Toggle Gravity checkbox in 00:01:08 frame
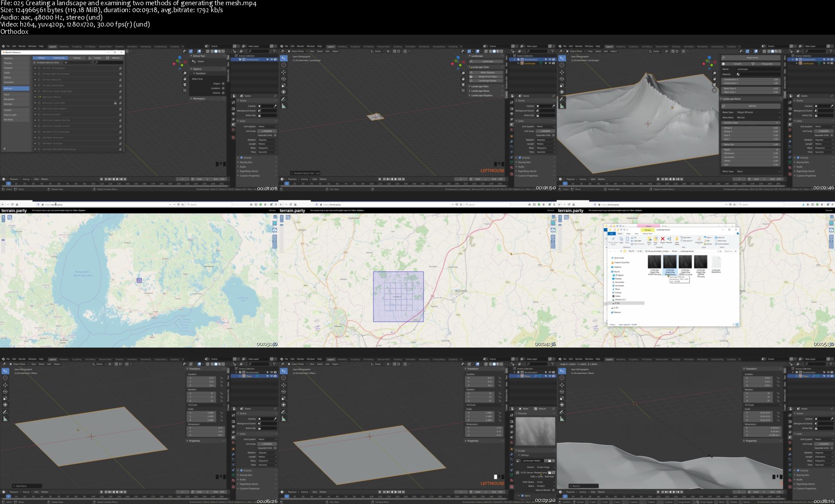The width and height of the screenshot is (835, 504). [241, 158]
